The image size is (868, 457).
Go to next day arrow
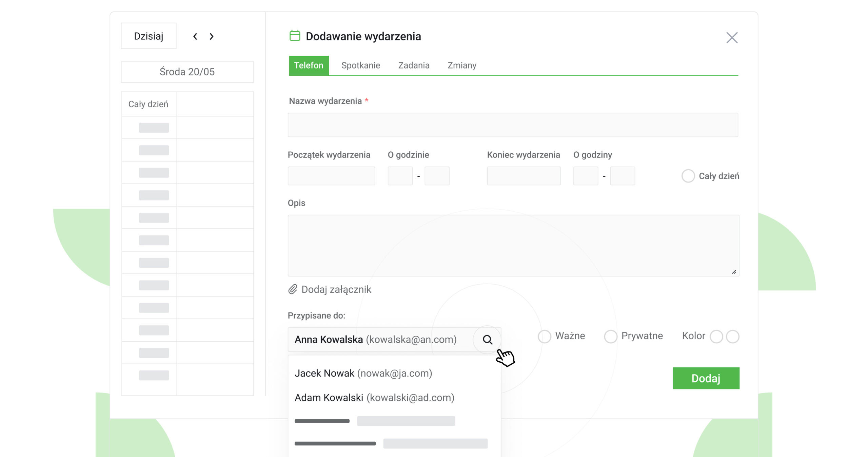click(212, 36)
